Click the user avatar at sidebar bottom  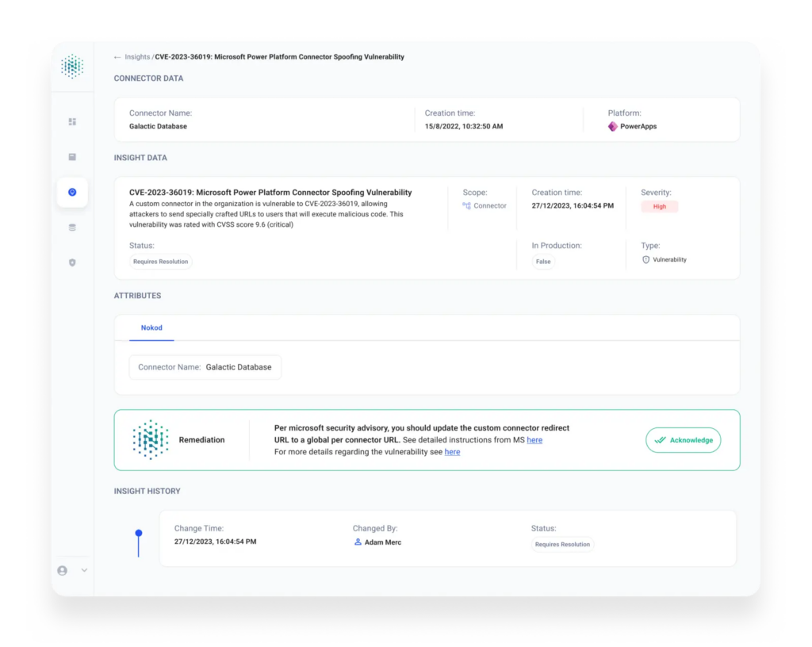(63, 570)
